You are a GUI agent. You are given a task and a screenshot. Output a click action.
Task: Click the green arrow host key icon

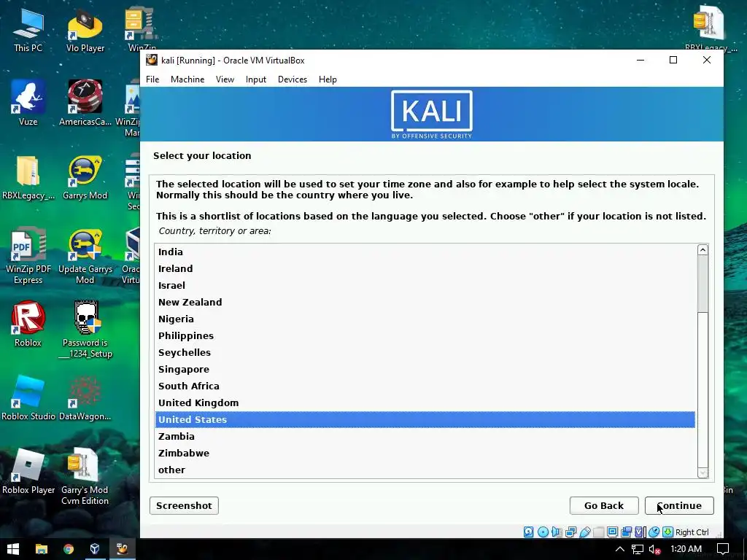[x=668, y=532]
